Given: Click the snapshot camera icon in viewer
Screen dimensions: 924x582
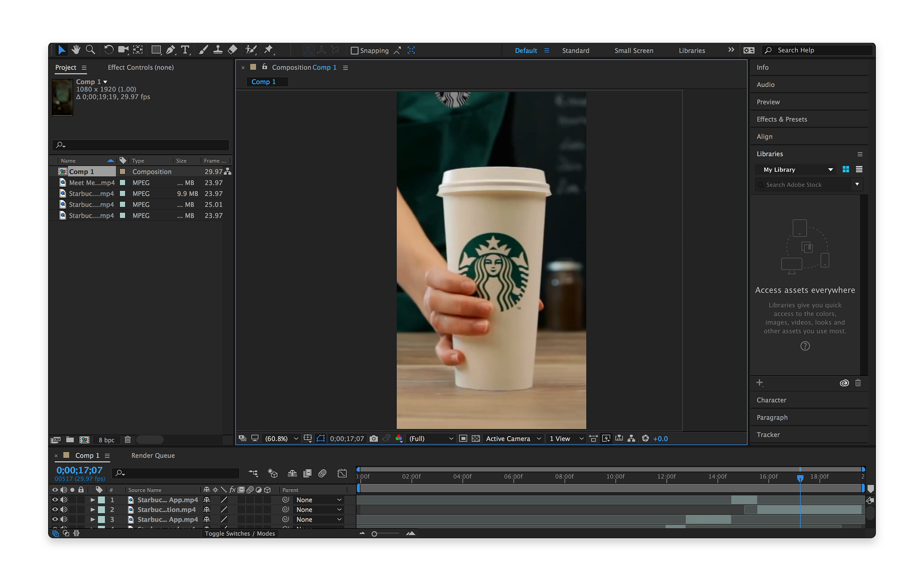Looking at the screenshot, I should coord(374,438).
